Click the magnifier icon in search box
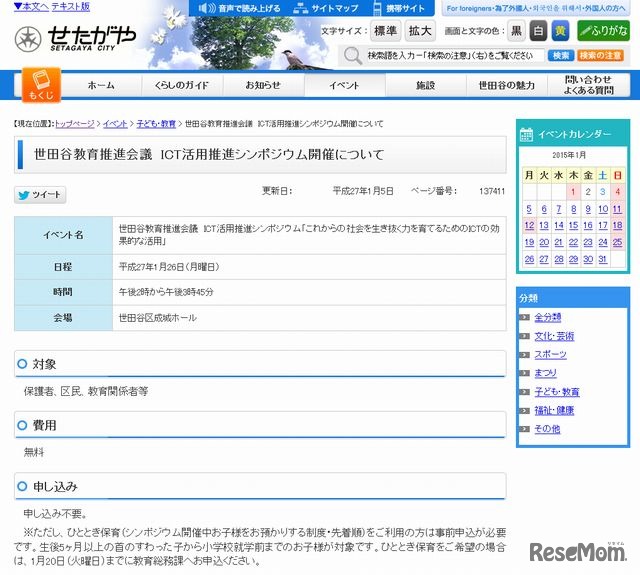Image resolution: width=640 pixels, height=575 pixels. click(x=353, y=55)
